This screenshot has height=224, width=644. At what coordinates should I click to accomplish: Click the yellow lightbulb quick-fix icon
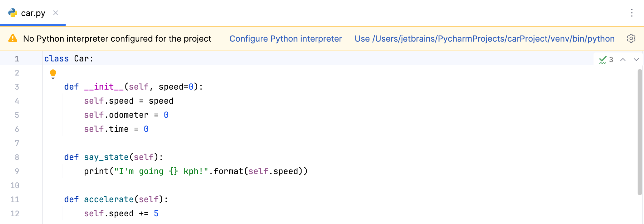tap(53, 74)
